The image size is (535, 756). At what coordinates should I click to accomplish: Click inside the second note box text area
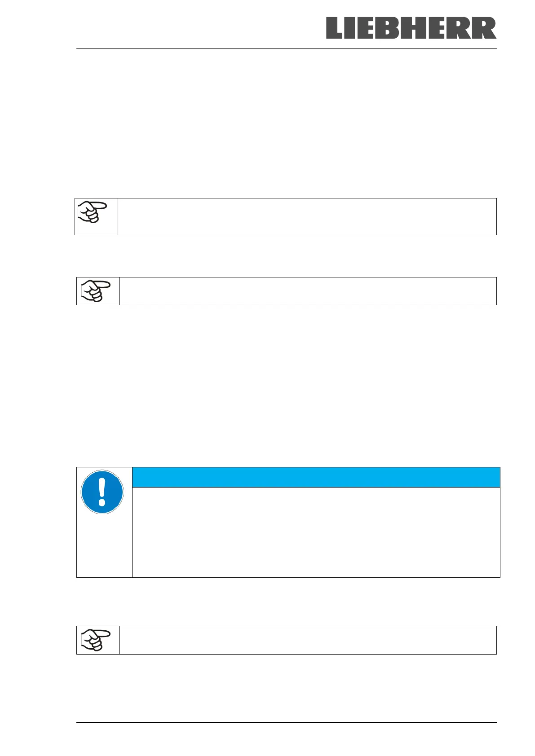point(308,291)
